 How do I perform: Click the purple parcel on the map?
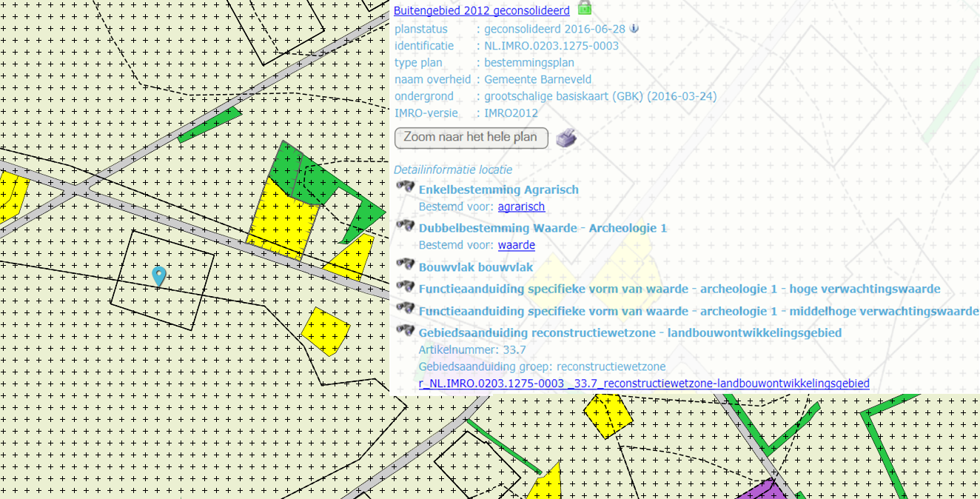pos(762,489)
